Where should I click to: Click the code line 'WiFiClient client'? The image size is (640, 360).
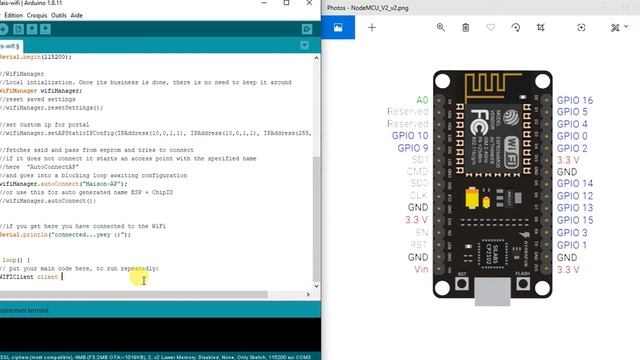tap(29, 277)
